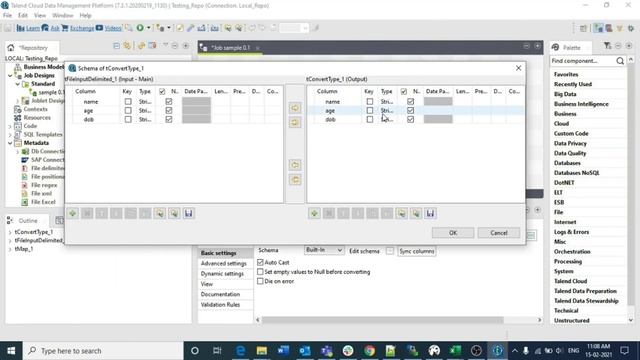
Task: Open Exchange from the toolbar
Action: [x=78, y=28]
